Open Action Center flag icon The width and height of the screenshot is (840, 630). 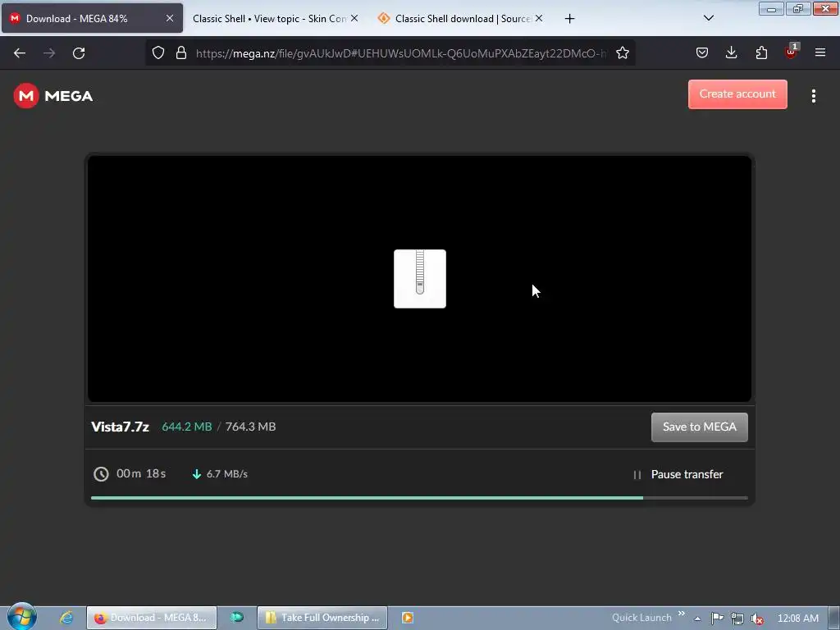[717, 619]
